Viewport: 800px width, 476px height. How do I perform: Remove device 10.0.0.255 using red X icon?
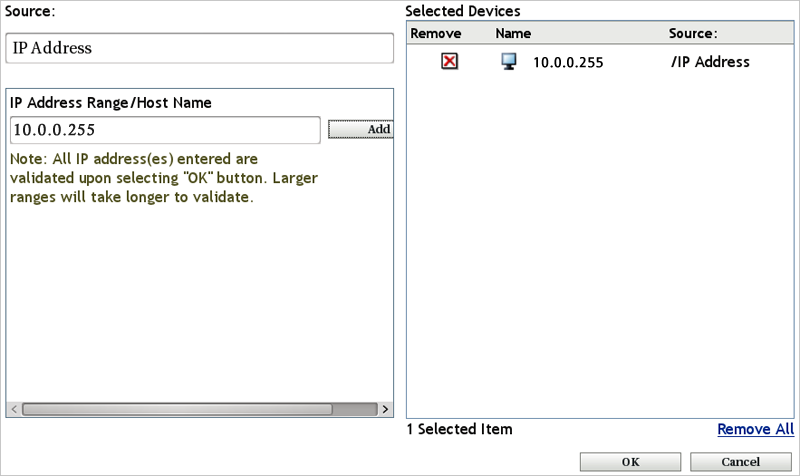(450, 62)
